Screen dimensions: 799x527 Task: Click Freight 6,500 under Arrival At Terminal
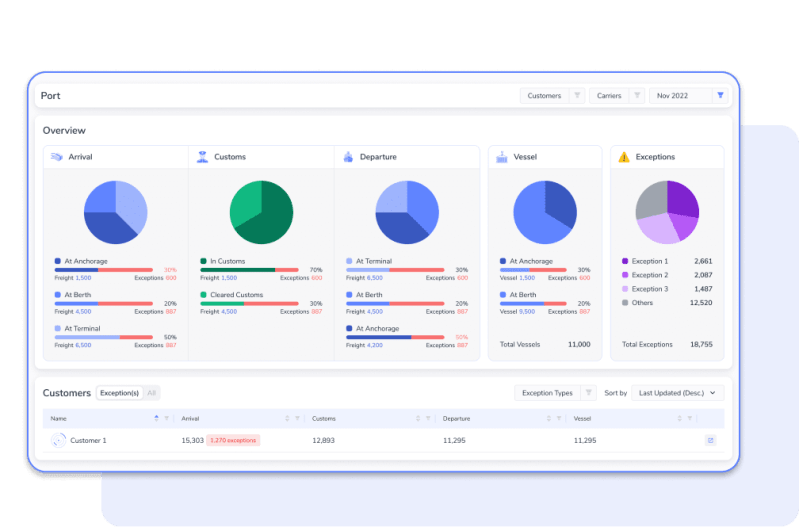click(73, 345)
